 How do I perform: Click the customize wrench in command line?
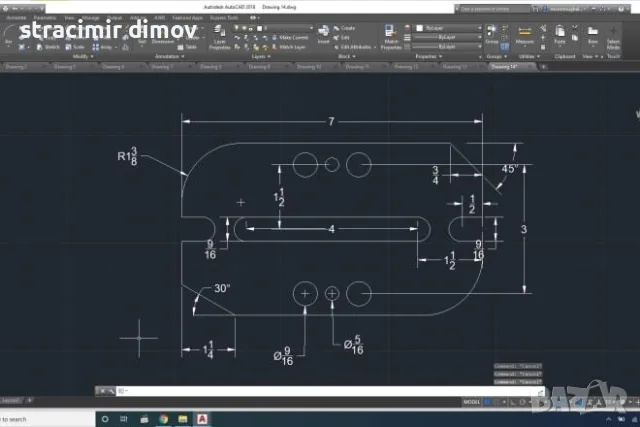(110, 391)
